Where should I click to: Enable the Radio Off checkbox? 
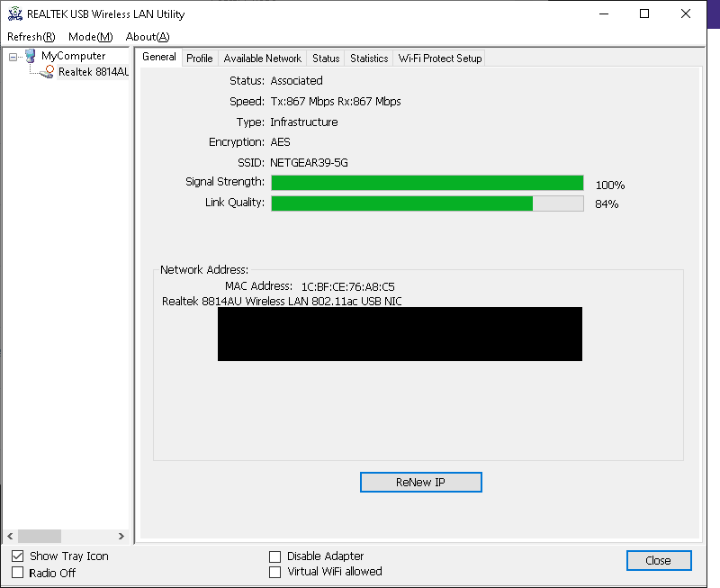17,573
